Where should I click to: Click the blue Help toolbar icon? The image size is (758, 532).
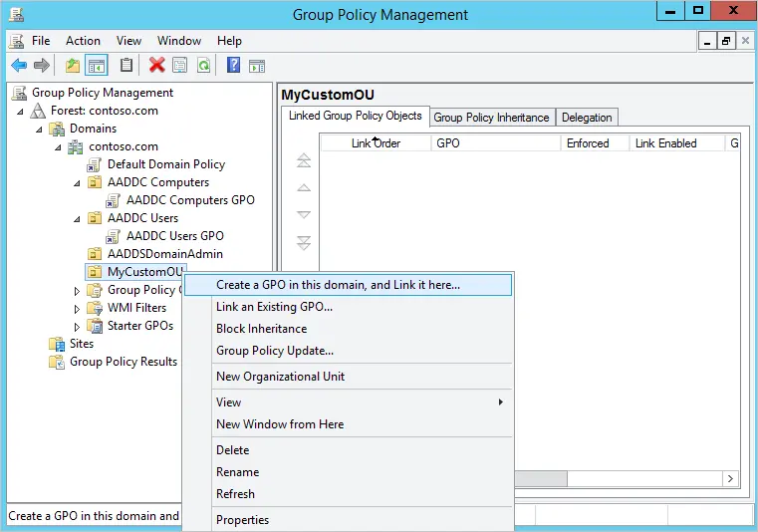[x=233, y=66]
